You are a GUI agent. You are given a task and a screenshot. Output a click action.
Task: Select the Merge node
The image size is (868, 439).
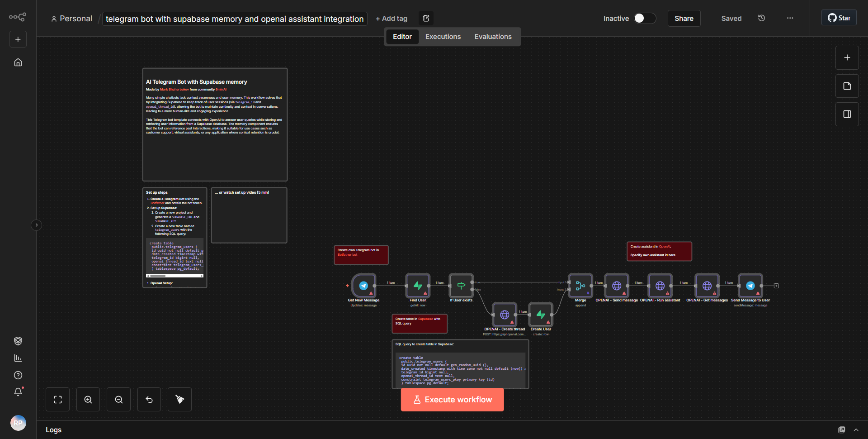[580, 286]
